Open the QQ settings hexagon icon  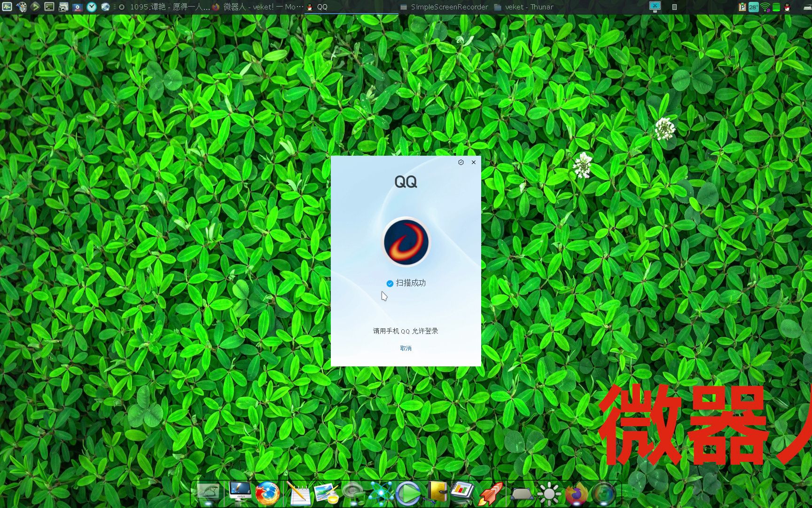[x=461, y=162]
